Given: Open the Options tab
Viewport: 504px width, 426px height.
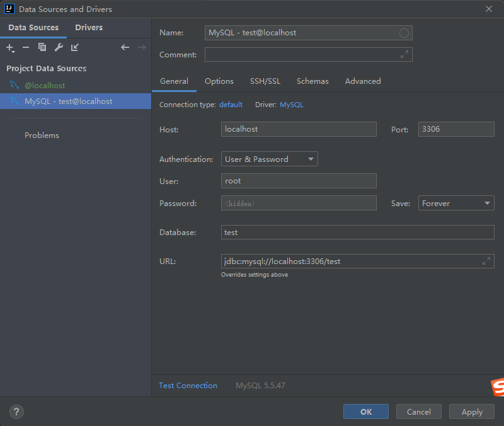Looking at the screenshot, I should point(219,81).
